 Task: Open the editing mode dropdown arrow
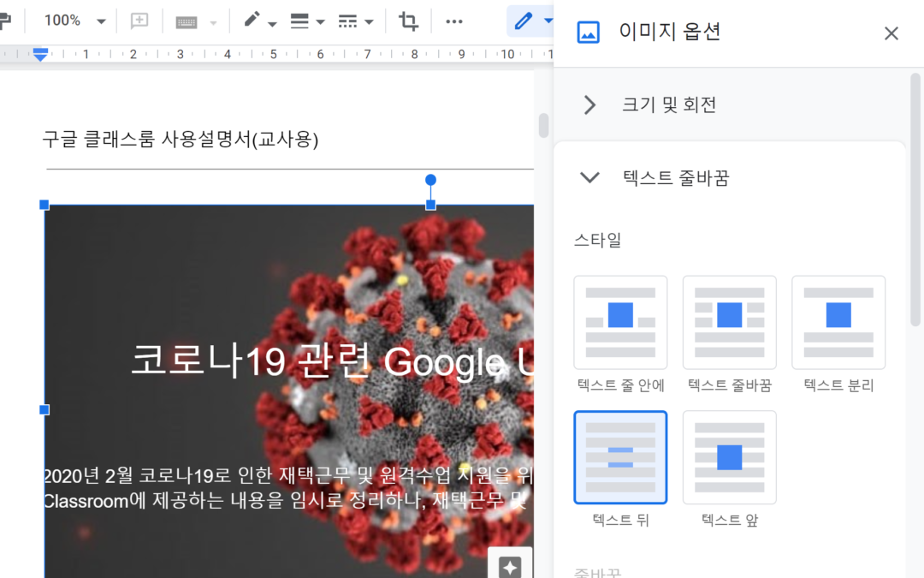coord(548,21)
